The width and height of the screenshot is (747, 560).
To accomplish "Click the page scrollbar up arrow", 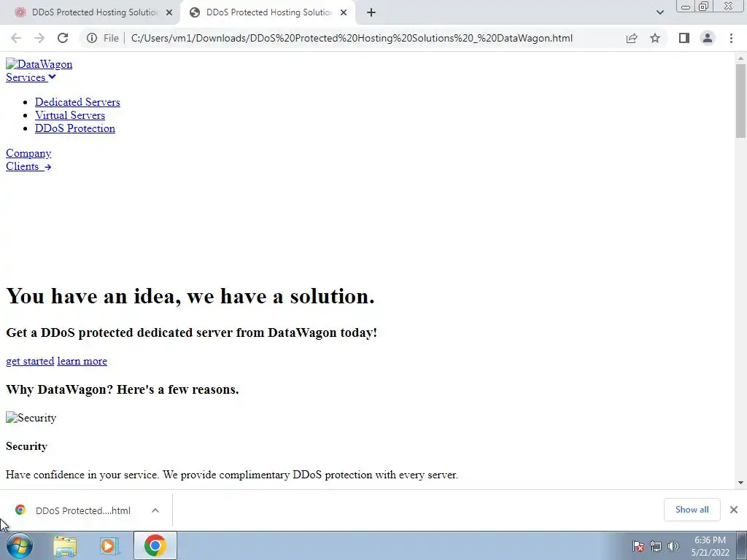I will pos(740,58).
